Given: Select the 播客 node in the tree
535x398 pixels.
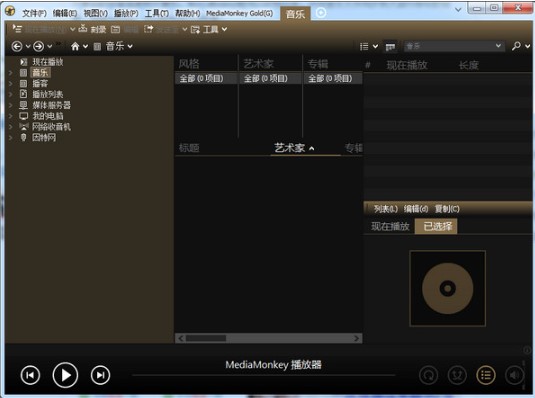Looking at the screenshot, I should point(40,84).
